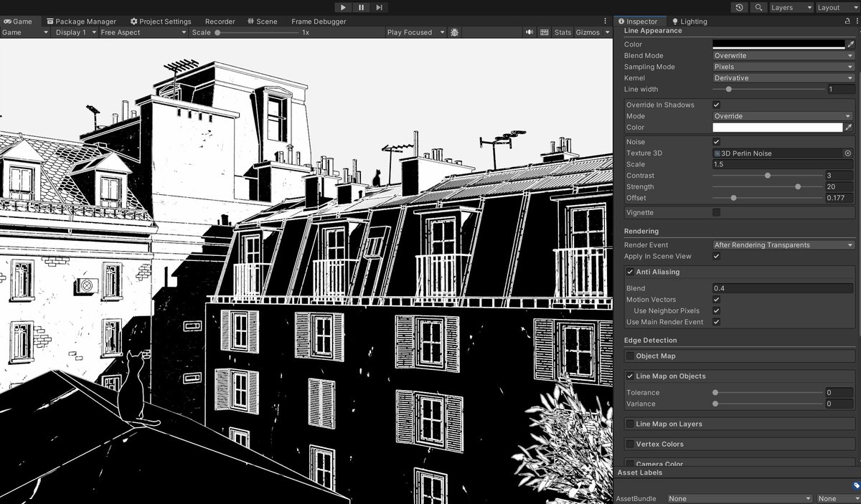861x504 pixels.
Task: Switch to the Scene tab
Action: pos(262,22)
